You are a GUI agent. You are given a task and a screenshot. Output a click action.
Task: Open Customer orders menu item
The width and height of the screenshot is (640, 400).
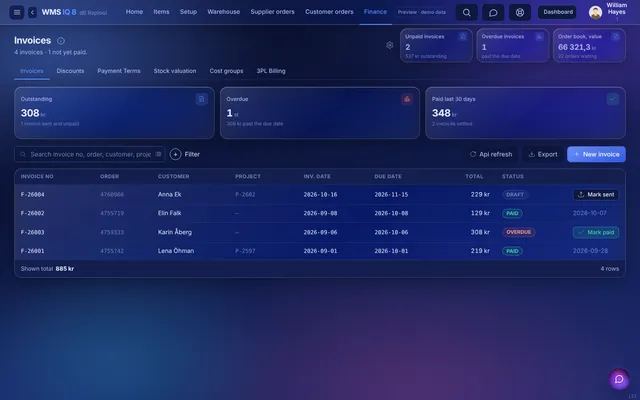tap(329, 12)
